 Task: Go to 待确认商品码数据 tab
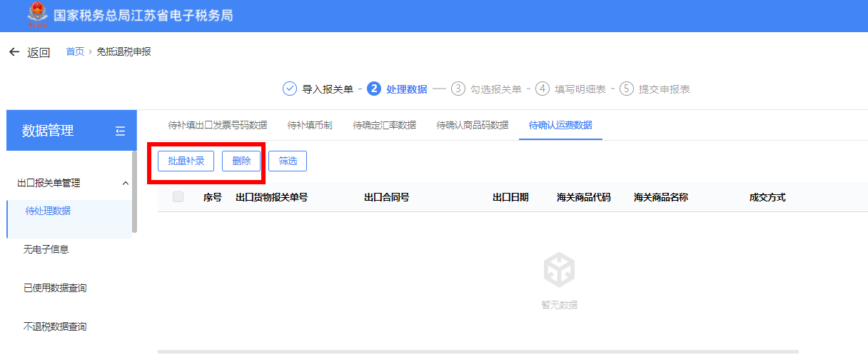[473, 125]
